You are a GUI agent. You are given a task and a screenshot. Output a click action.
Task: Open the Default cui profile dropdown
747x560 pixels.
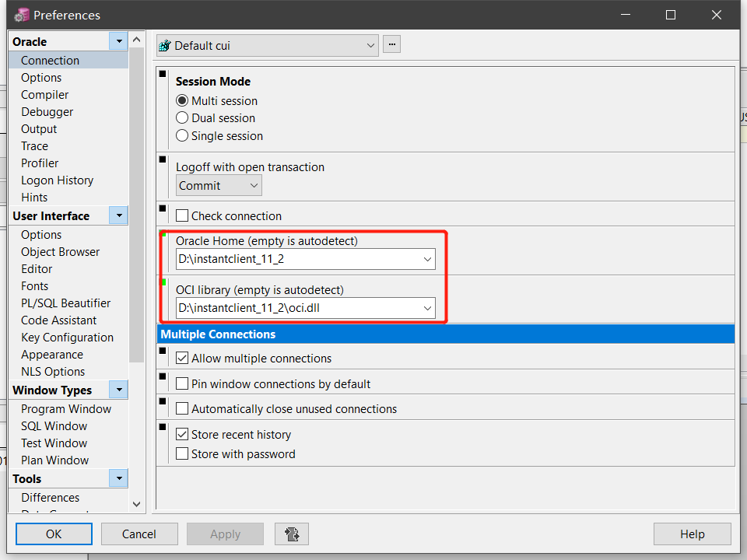(x=371, y=45)
